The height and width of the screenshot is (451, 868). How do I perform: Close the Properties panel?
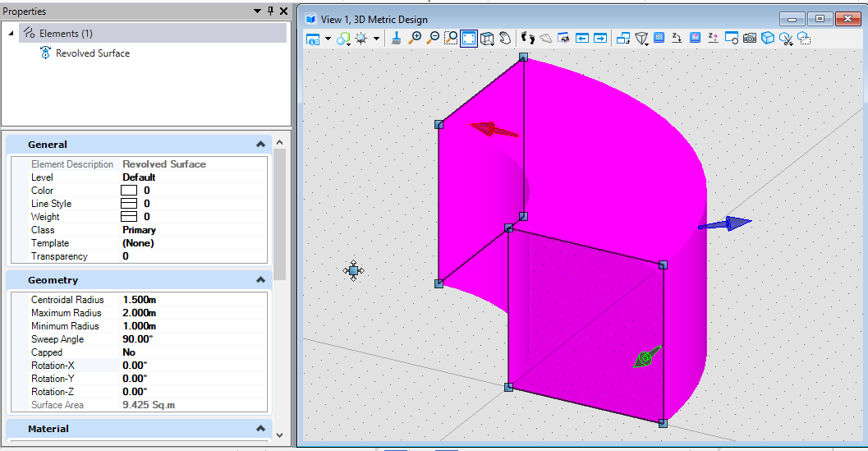click(x=283, y=11)
